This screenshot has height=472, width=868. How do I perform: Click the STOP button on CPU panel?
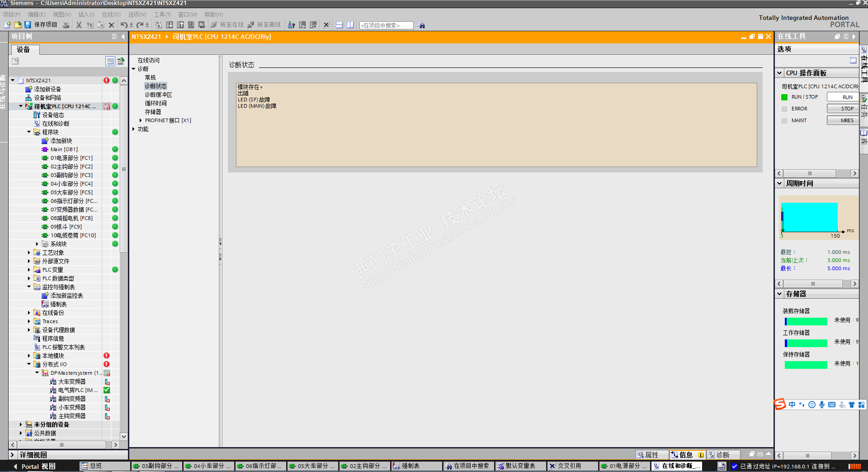click(x=843, y=109)
